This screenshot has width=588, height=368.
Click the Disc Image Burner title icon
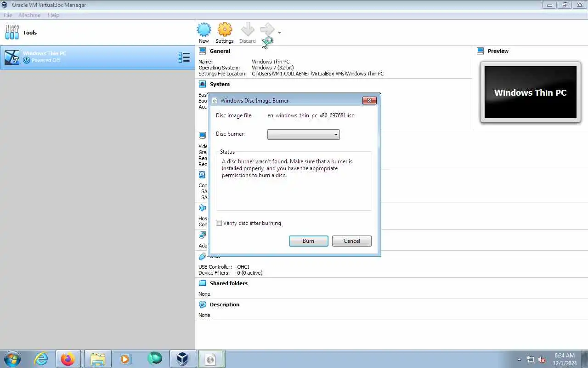[215, 100]
